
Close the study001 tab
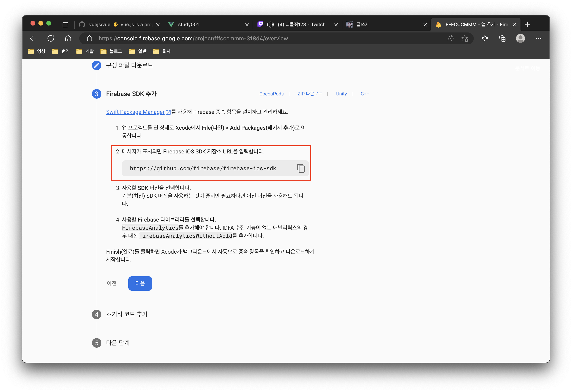click(247, 25)
